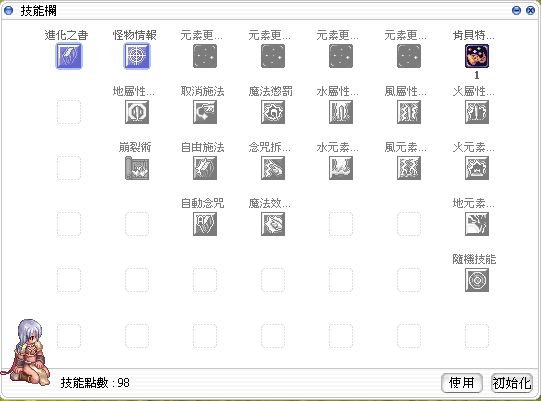The image size is (541, 401).
Task: Click the 水屬性 skill icon
Action: tap(341, 112)
